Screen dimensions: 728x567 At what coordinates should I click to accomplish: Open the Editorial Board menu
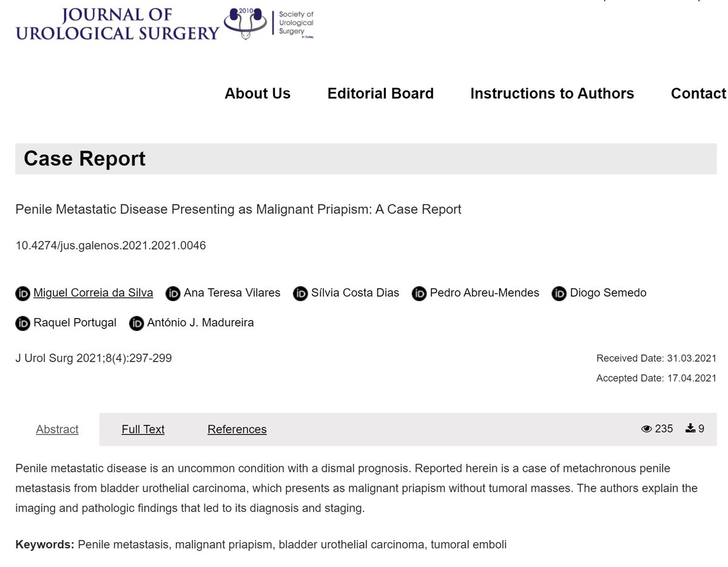pyautogui.click(x=380, y=93)
